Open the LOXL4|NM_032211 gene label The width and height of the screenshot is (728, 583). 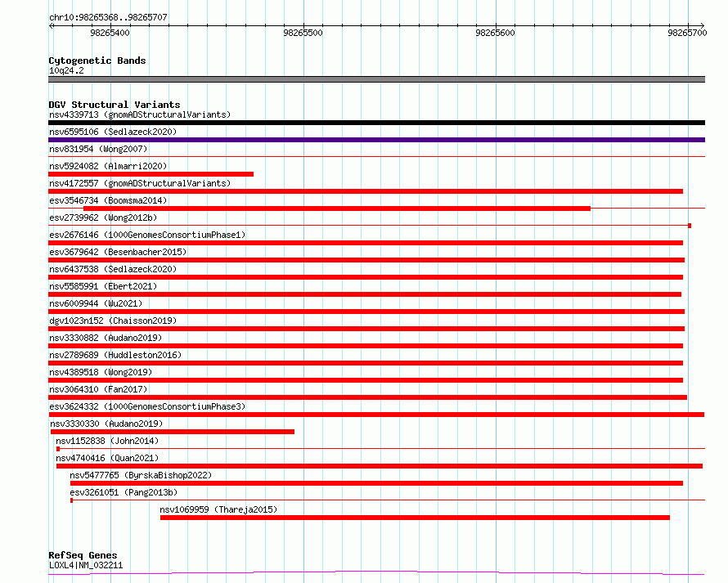pos(86,565)
